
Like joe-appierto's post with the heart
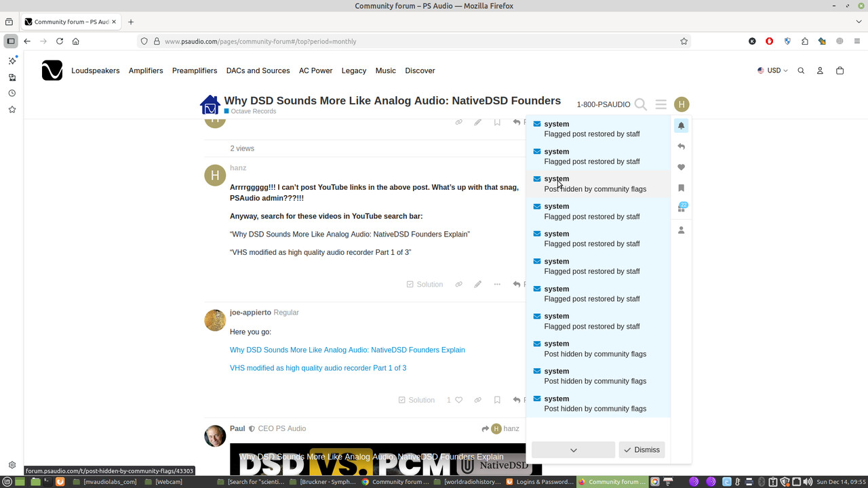click(458, 400)
